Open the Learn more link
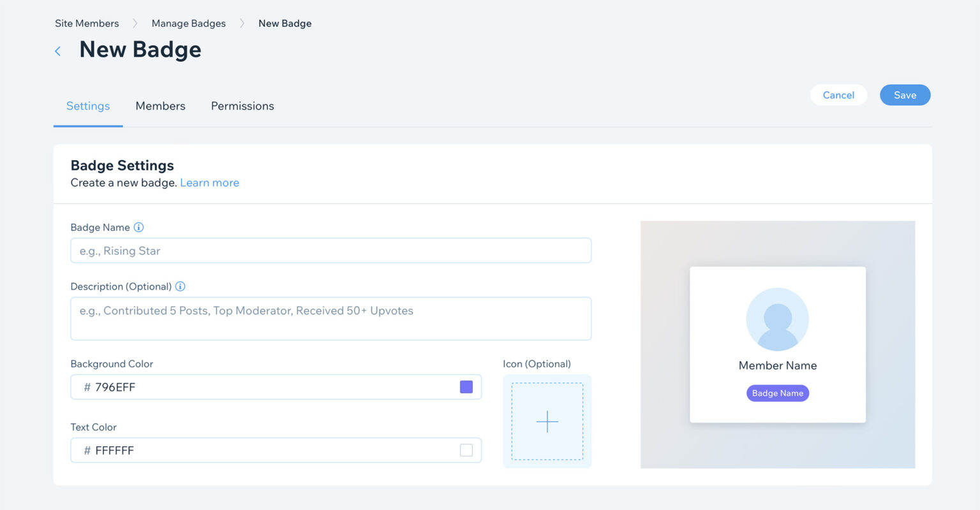 click(x=209, y=182)
